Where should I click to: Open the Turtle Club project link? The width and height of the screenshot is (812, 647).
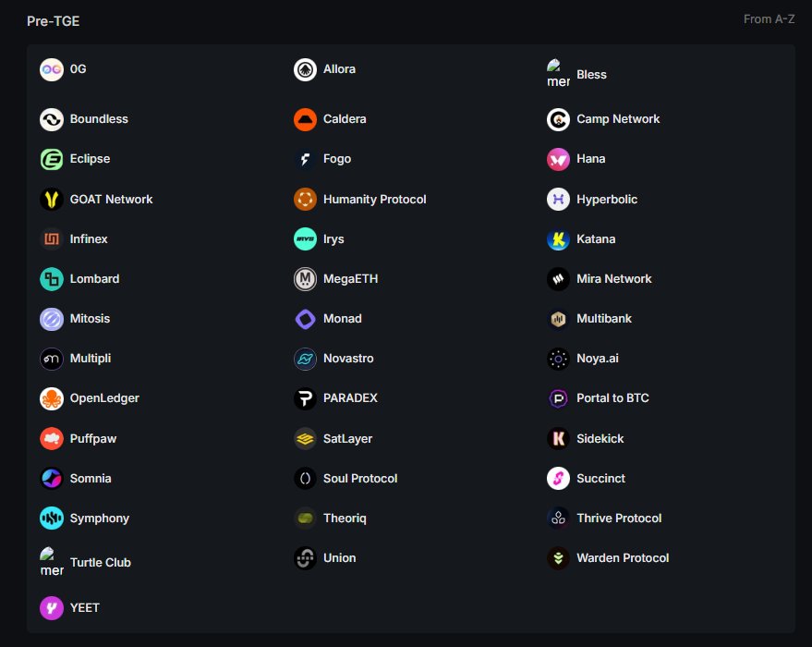pyautogui.click(x=101, y=563)
